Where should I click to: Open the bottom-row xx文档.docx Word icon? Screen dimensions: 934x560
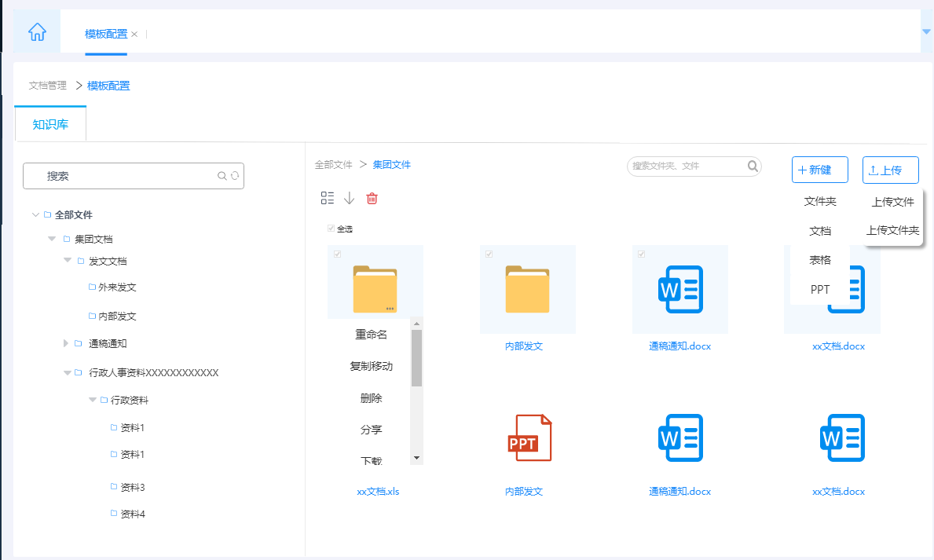842,438
